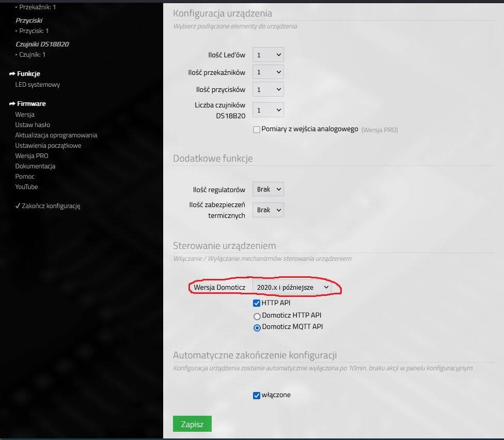Image resolution: width=504 pixels, height=440 pixels.
Task: Toggle the włączone auto-finish checkbox
Action: (257, 395)
